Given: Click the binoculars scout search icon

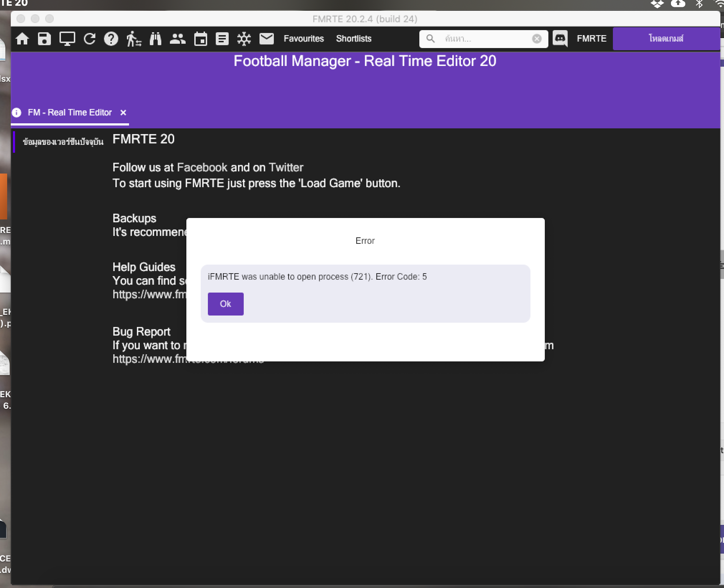Looking at the screenshot, I should click(x=156, y=39).
